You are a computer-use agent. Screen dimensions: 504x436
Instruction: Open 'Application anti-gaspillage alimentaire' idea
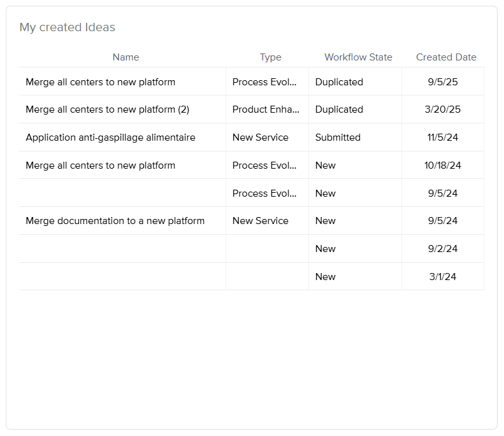pos(110,137)
